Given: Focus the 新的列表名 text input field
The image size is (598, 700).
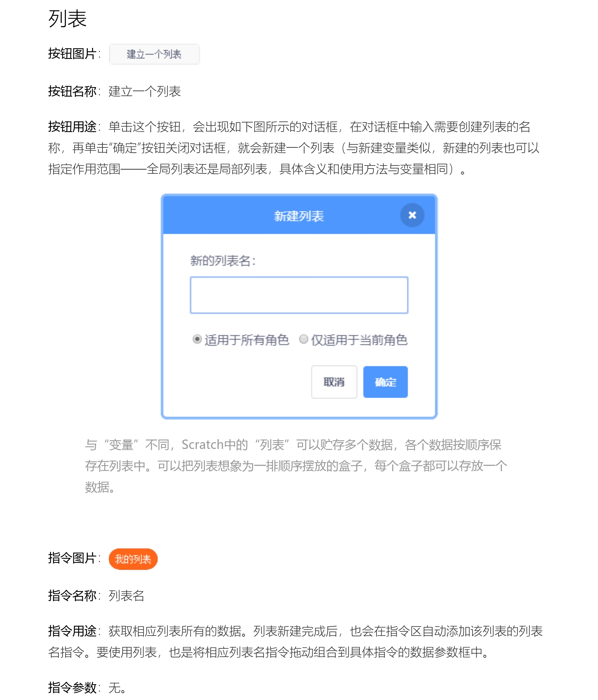Looking at the screenshot, I should coord(299,295).
